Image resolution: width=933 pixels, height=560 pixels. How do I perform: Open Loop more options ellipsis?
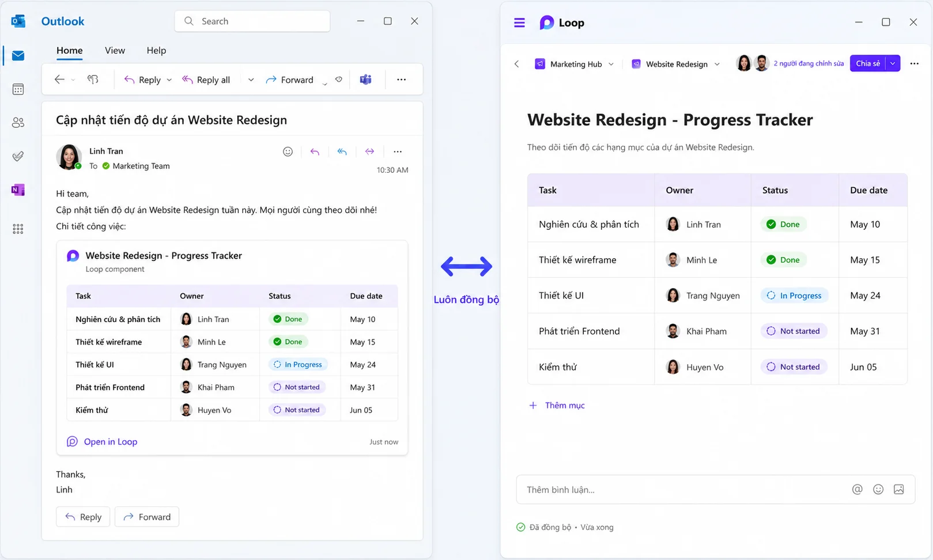(x=915, y=63)
